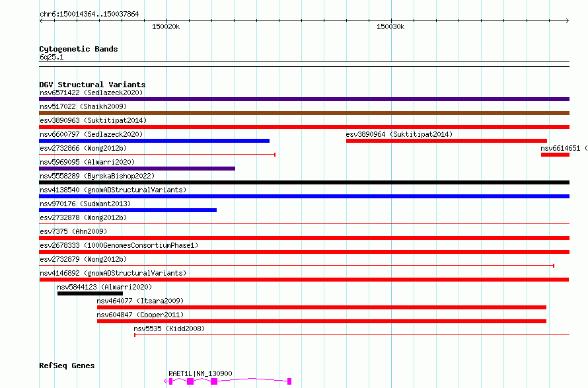
Task: Click the blue bar of nsv6600797
Action: (x=154, y=141)
